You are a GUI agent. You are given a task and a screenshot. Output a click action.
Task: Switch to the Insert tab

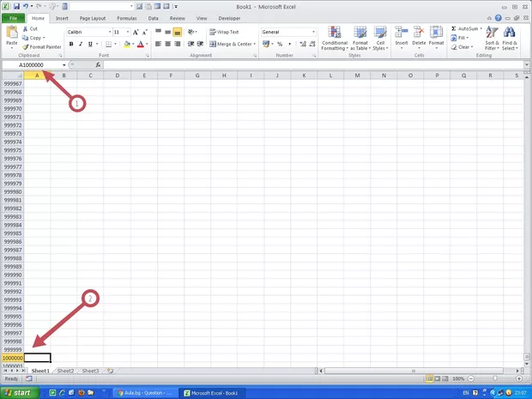click(x=62, y=18)
